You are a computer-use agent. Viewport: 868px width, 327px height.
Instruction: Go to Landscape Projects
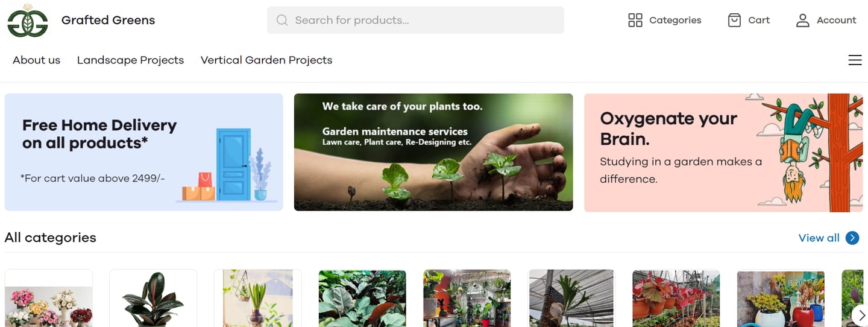coord(130,60)
